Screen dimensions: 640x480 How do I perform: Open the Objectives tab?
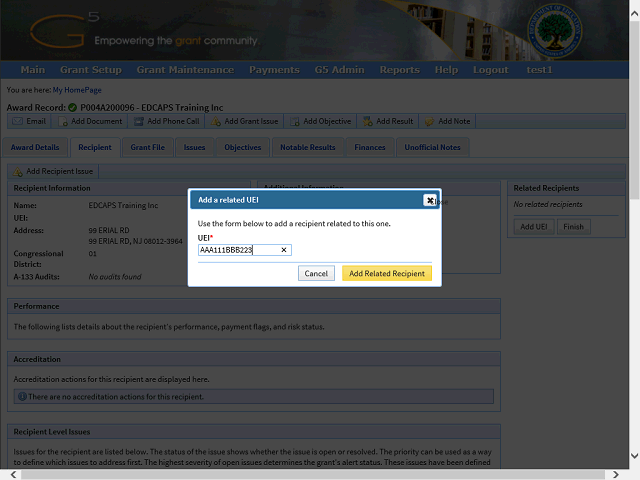(242, 147)
